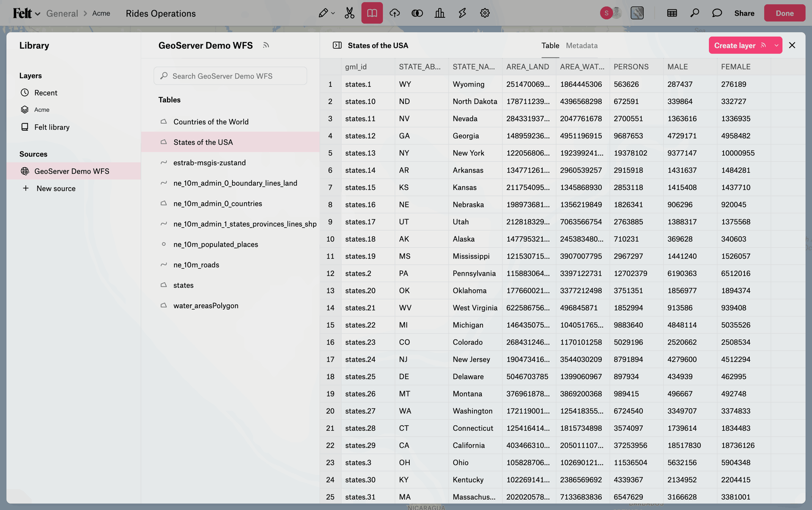Expand Create layer dropdown arrow
The image size is (812, 510).
776,45
